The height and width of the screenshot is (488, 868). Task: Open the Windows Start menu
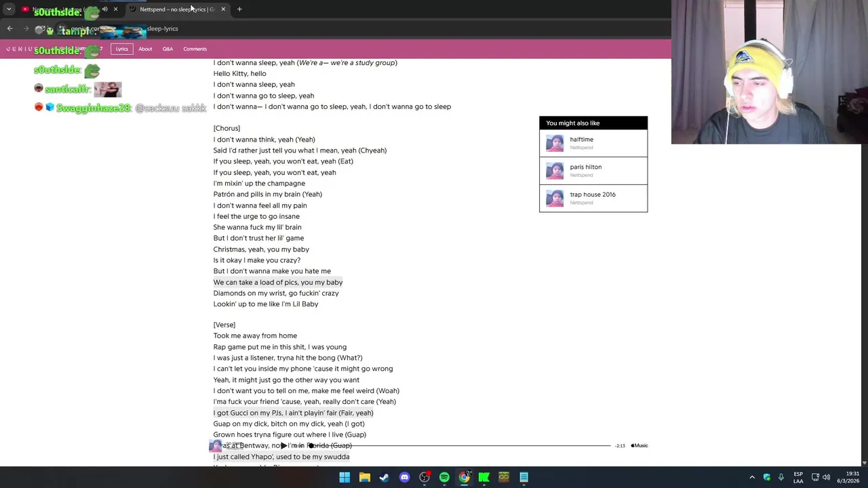point(344,477)
